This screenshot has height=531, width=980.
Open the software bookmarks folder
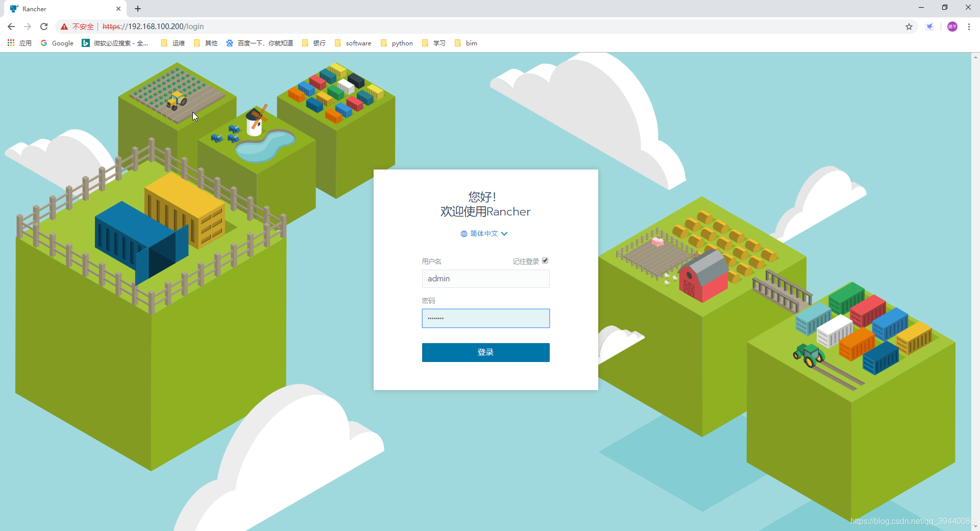coord(353,43)
